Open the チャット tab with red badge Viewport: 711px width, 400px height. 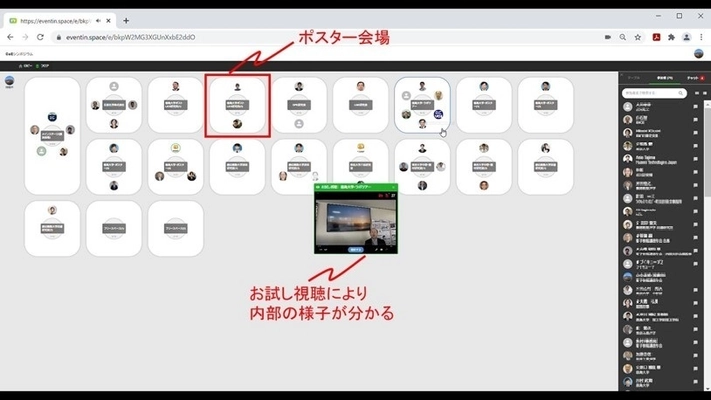(x=695, y=78)
